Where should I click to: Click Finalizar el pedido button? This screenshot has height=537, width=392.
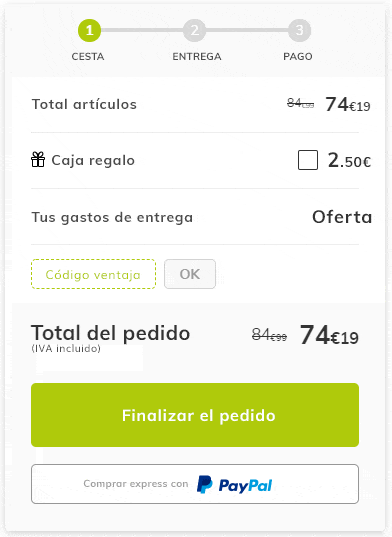195,415
